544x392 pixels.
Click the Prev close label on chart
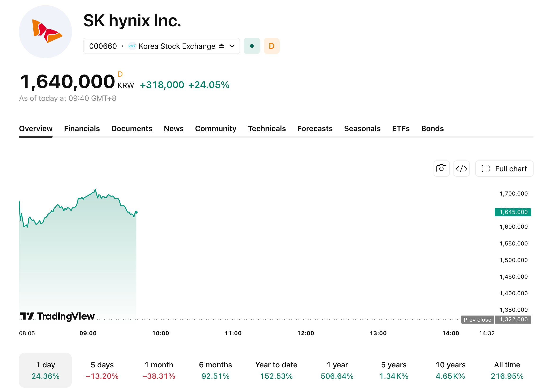point(477,320)
